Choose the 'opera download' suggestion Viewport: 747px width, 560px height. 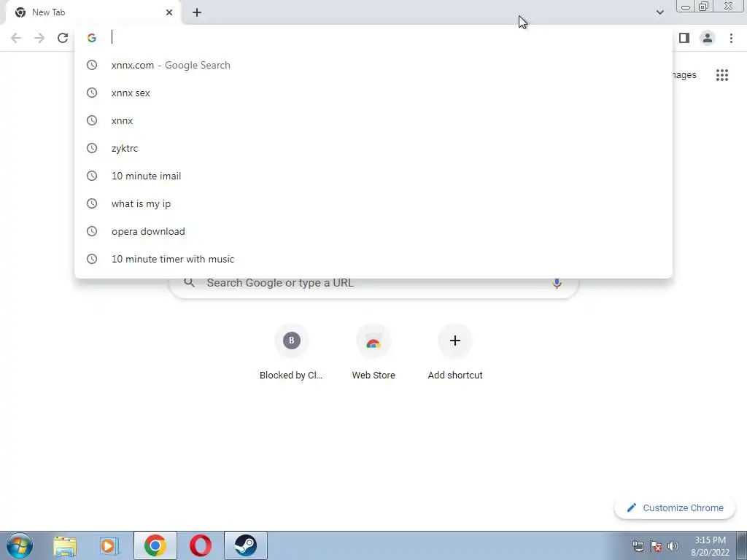373,231
